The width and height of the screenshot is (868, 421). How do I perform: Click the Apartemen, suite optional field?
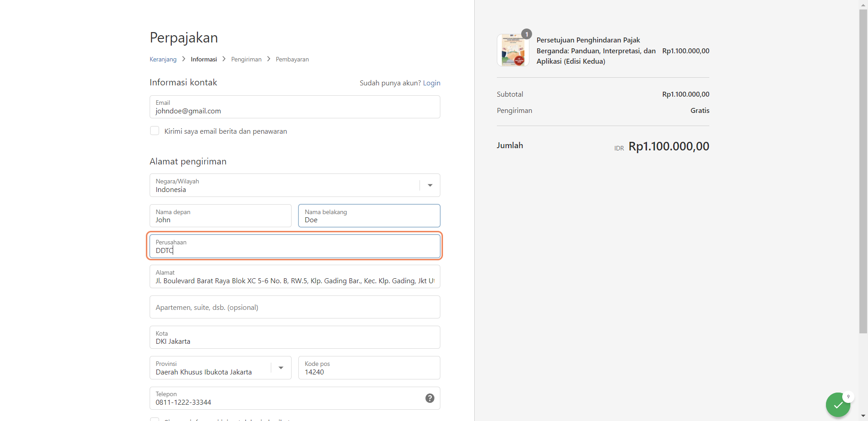tap(295, 307)
